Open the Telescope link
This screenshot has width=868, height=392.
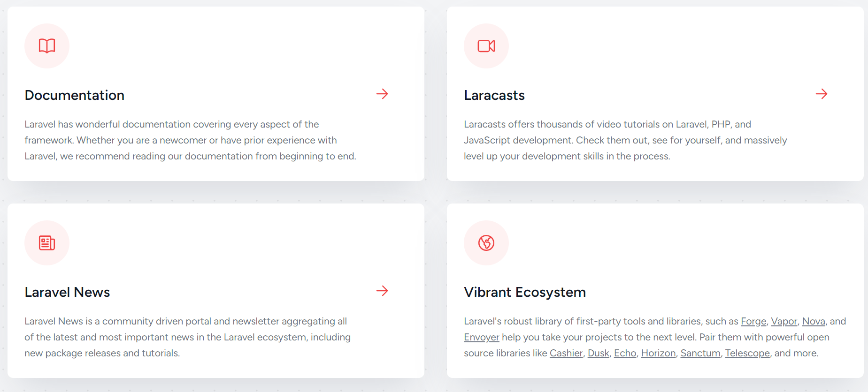[747, 353]
